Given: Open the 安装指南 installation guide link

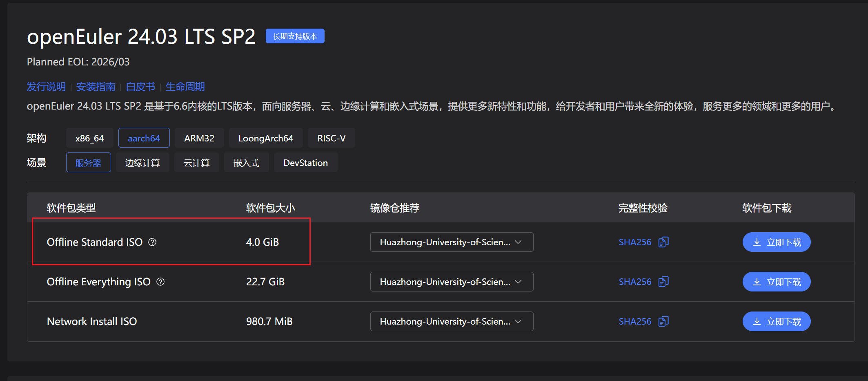Looking at the screenshot, I should pyautogui.click(x=96, y=87).
